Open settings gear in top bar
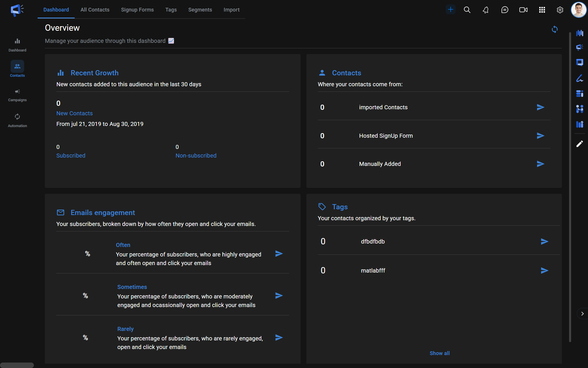Image resolution: width=588 pixels, height=368 pixels. (x=560, y=10)
